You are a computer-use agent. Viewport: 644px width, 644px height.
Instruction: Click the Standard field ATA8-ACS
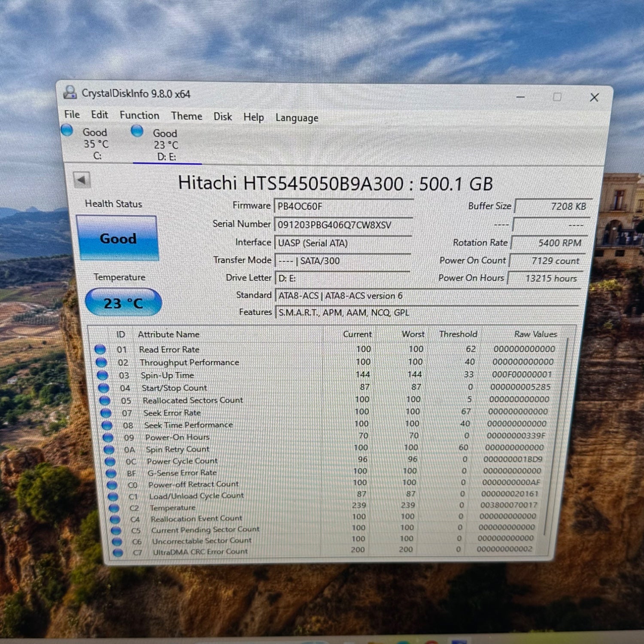pos(428,296)
